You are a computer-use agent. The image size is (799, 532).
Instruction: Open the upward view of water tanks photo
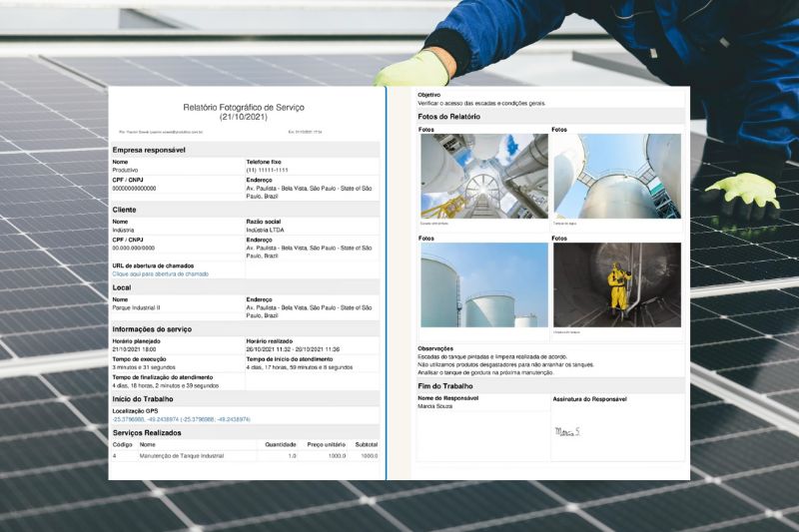coord(617,176)
